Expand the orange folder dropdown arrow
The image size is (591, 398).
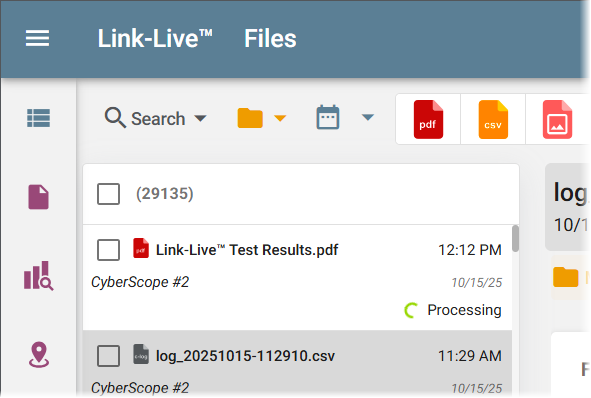[x=280, y=119]
